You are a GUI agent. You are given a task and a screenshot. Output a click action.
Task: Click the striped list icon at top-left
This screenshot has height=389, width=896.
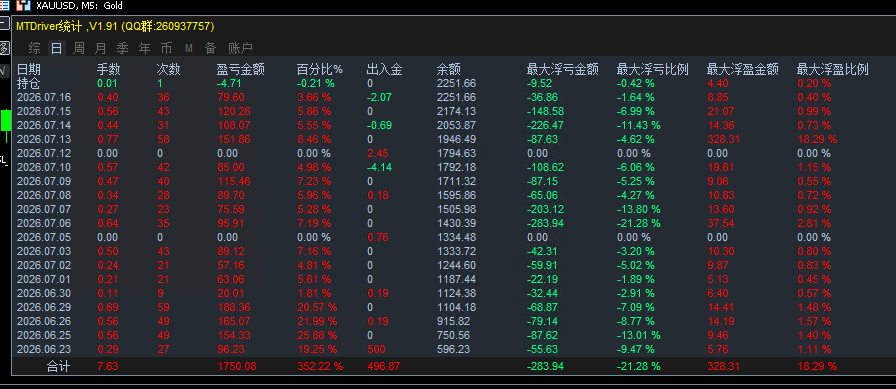(5, 6)
